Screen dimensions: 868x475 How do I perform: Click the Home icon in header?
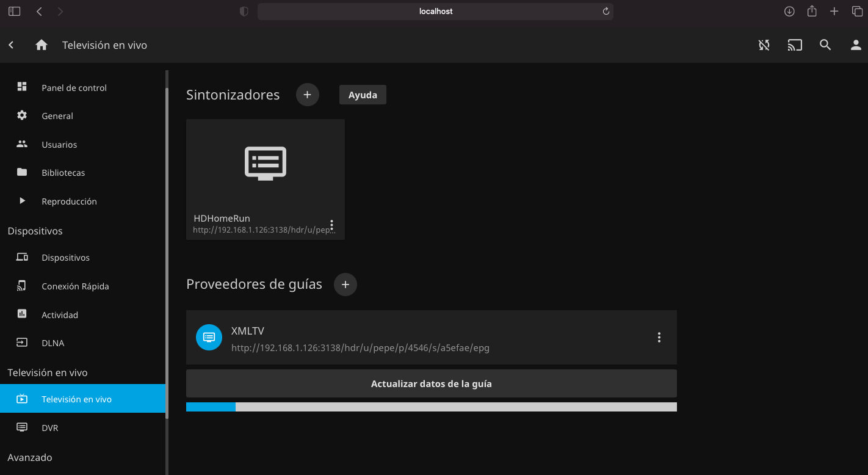[42, 45]
